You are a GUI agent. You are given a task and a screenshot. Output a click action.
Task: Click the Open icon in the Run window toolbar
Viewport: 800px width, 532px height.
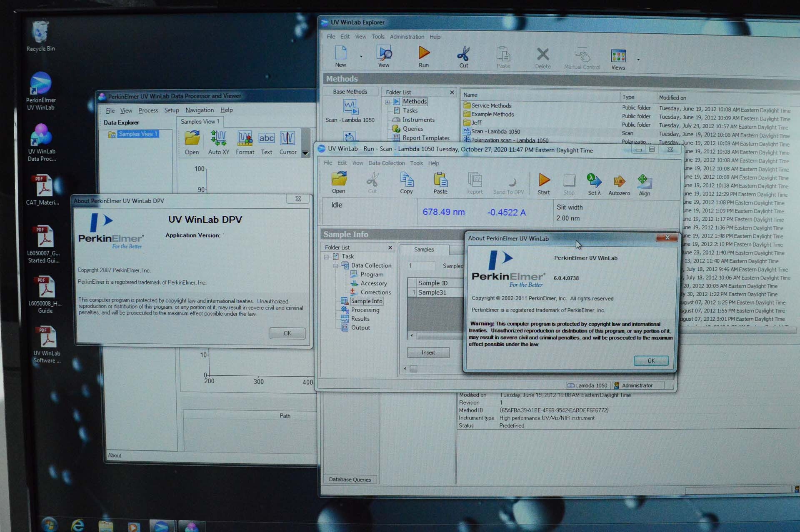(339, 178)
